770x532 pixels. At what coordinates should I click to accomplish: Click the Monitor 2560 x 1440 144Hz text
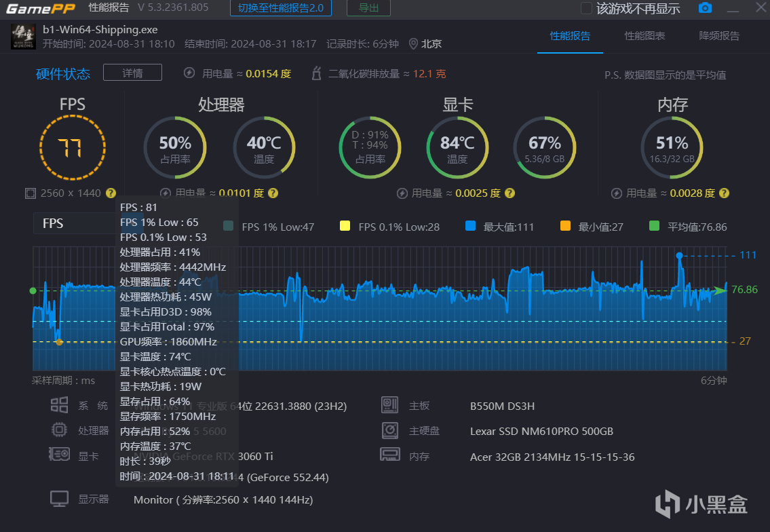pyautogui.click(x=223, y=499)
